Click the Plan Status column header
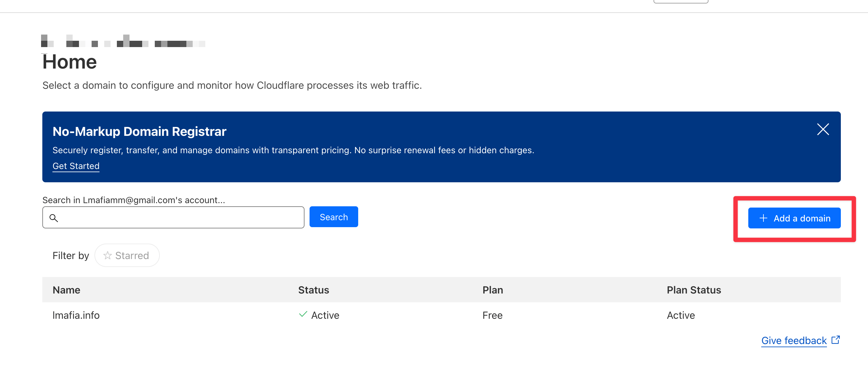Image resolution: width=868 pixels, height=381 pixels. click(x=693, y=290)
